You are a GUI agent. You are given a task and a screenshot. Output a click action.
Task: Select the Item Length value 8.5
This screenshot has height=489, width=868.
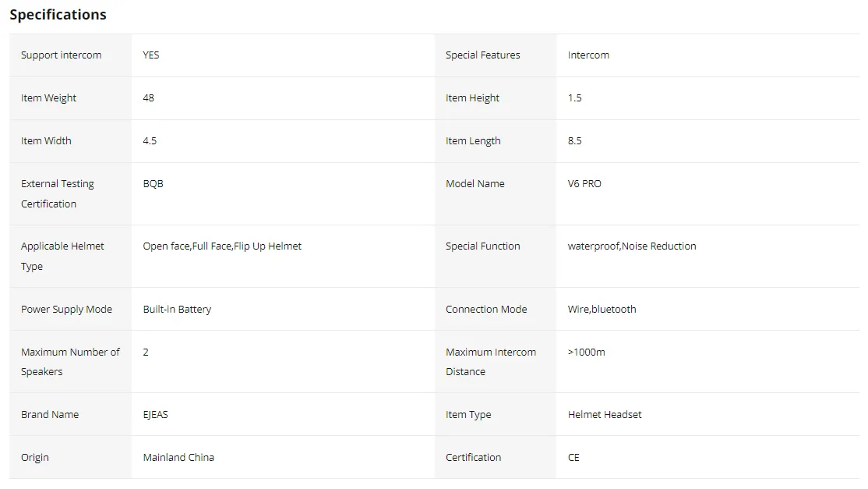point(574,140)
